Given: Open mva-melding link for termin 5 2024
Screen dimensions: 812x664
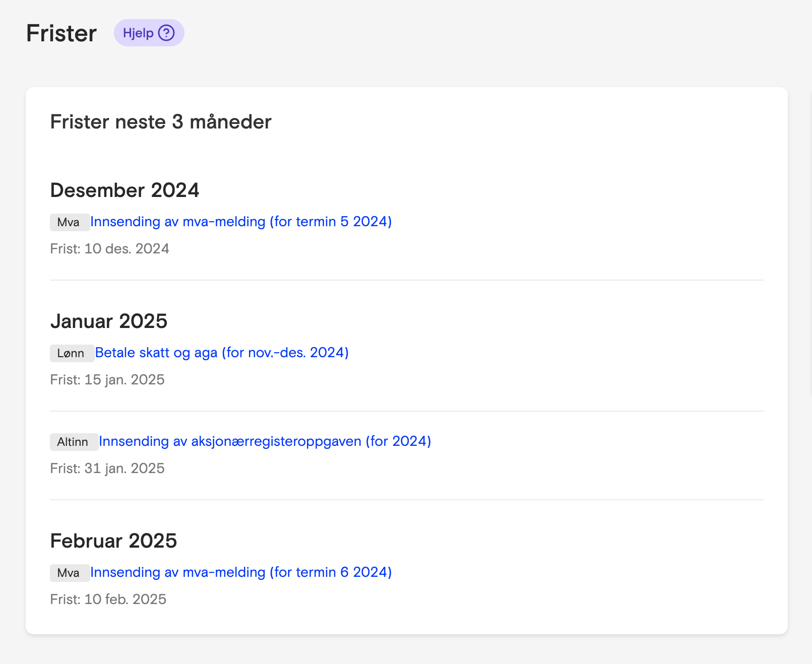Looking at the screenshot, I should point(241,222).
